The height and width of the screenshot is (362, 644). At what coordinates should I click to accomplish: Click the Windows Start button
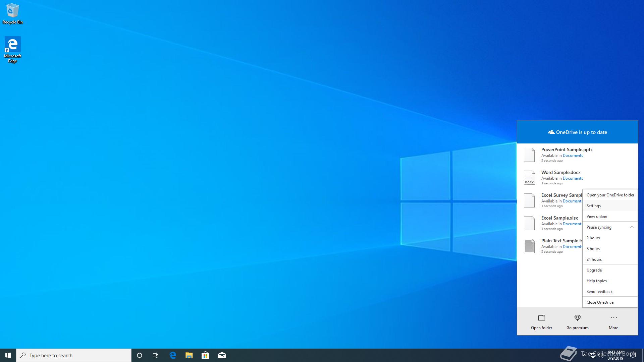tap(8, 355)
